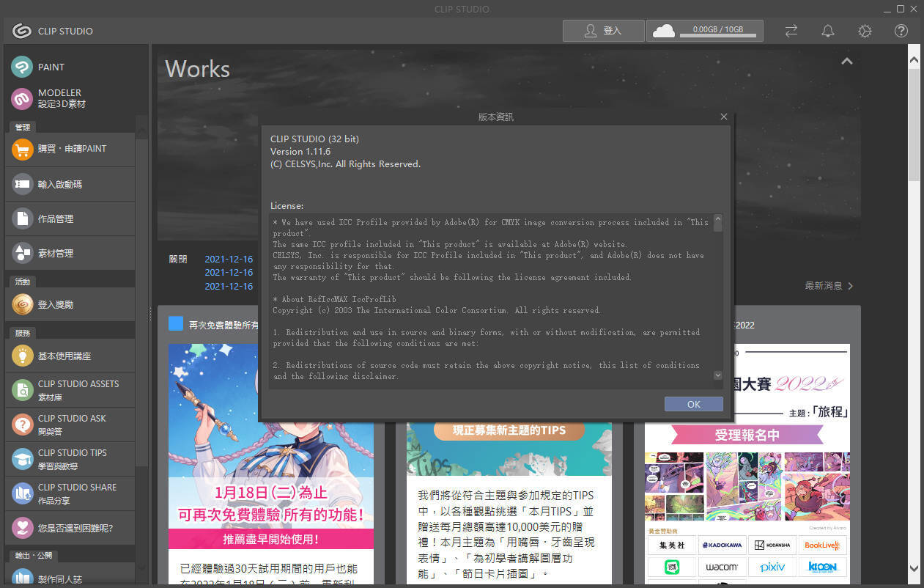This screenshot has width=924, height=588.
Task: Close the 版本資訊 dialog
Action: [724, 117]
